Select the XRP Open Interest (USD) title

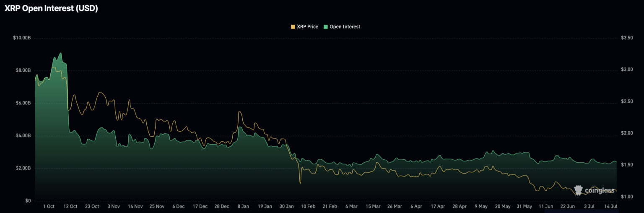click(51, 8)
